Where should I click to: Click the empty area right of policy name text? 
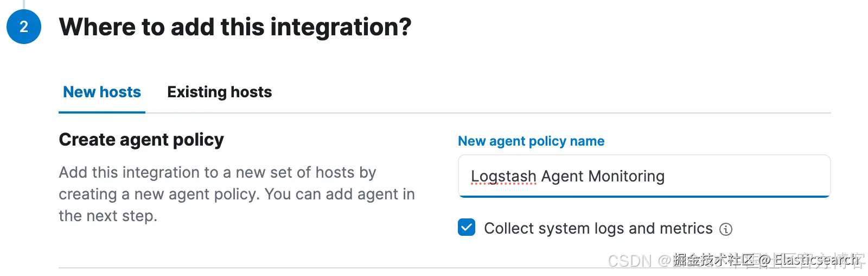749,177
